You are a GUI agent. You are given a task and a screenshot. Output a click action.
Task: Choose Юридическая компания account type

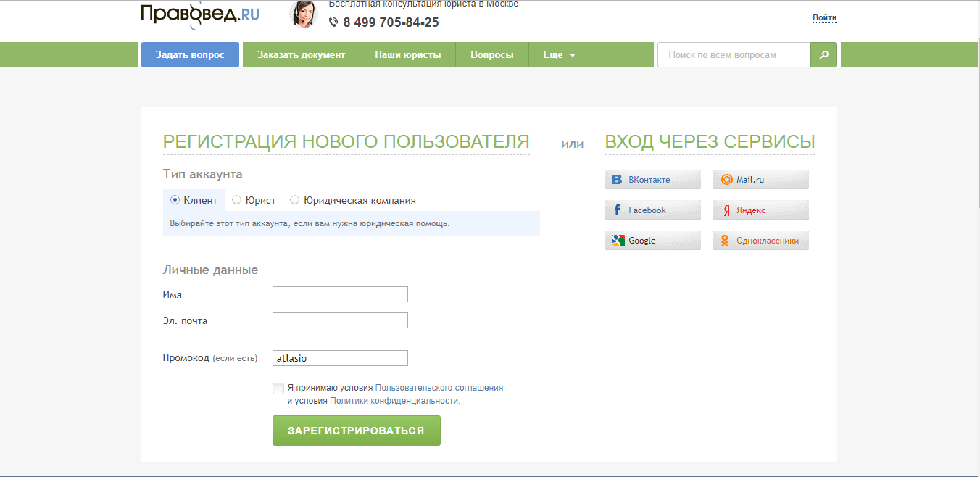point(294,200)
